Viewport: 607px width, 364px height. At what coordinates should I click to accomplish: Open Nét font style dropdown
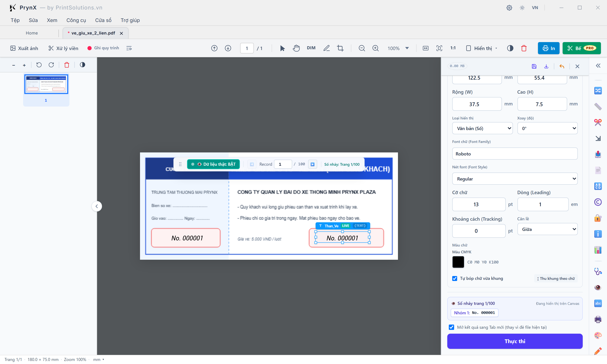click(515, 179)
